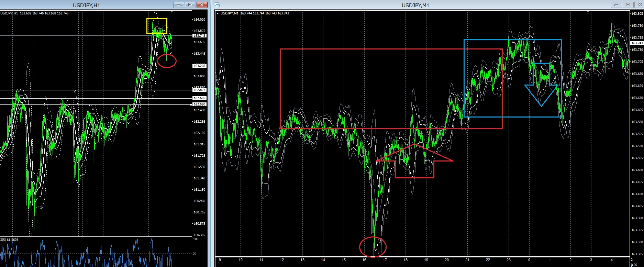
Task: Click the 162.580 price label on H1 scale
Action: click(x=199, y=104)
